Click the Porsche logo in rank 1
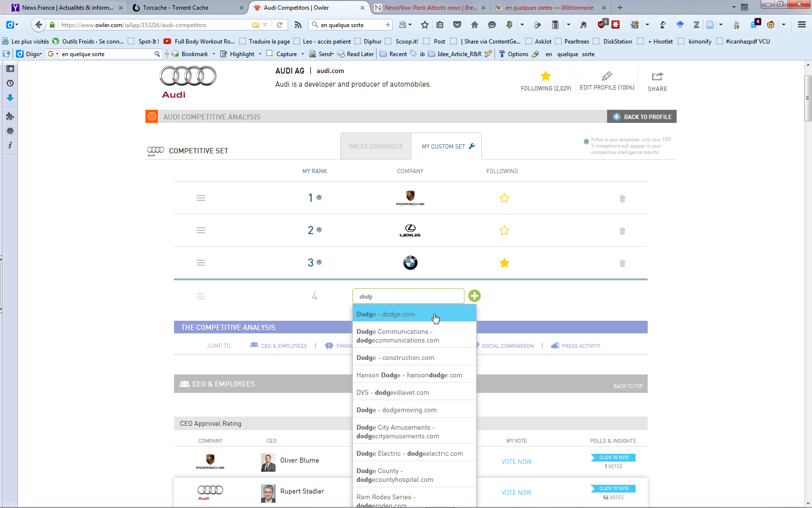812x508 pixels. (x=410, y=198)
